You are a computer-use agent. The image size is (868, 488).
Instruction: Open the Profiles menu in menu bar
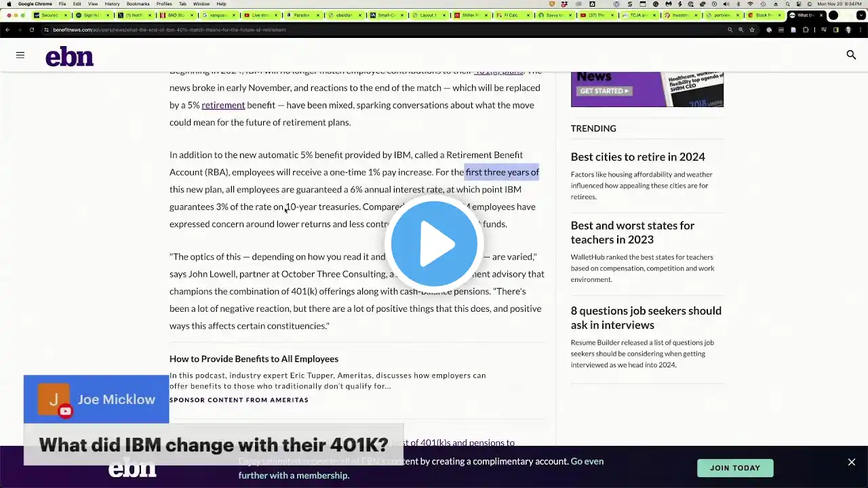164,4
